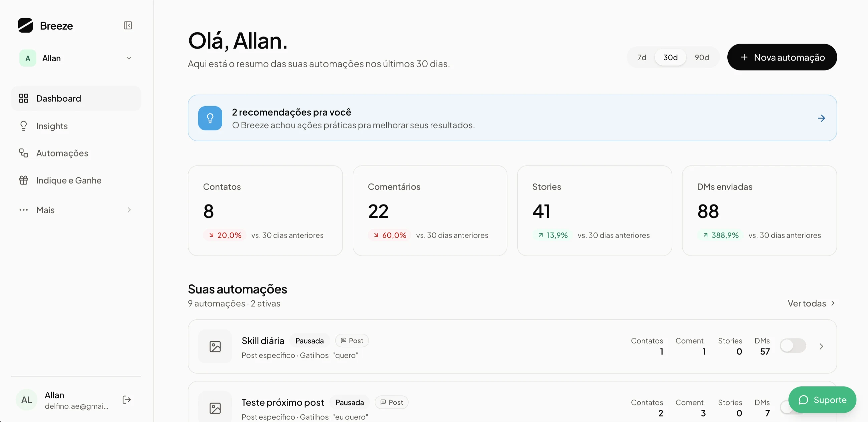868x422 pixels.
Task: Click the Ver todas link
Action: [811, 303]
